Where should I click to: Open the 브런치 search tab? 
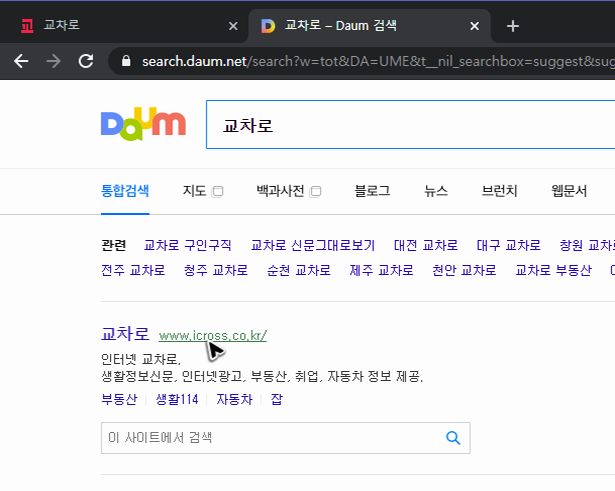499,191
